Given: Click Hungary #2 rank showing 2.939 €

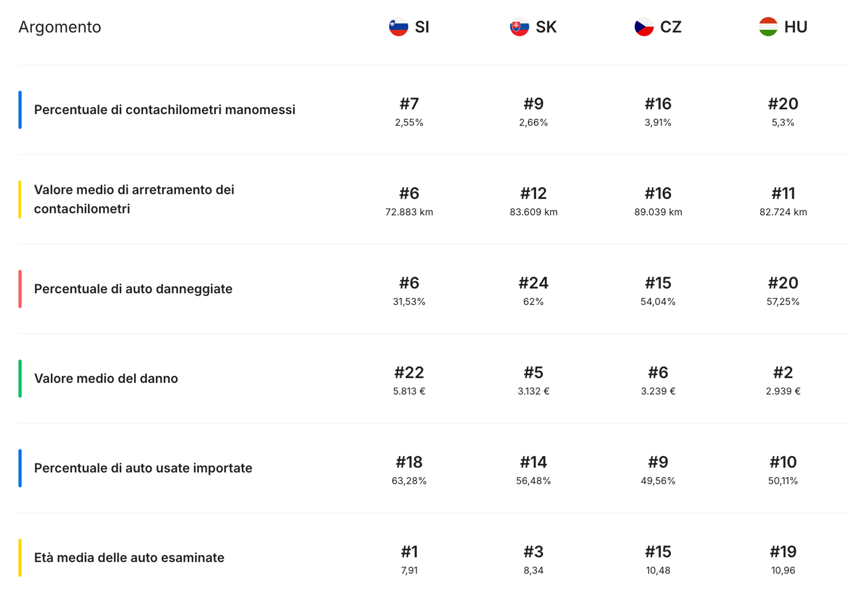Looking at the screenshot, I should pyautogui.click(x=783, y=373).
